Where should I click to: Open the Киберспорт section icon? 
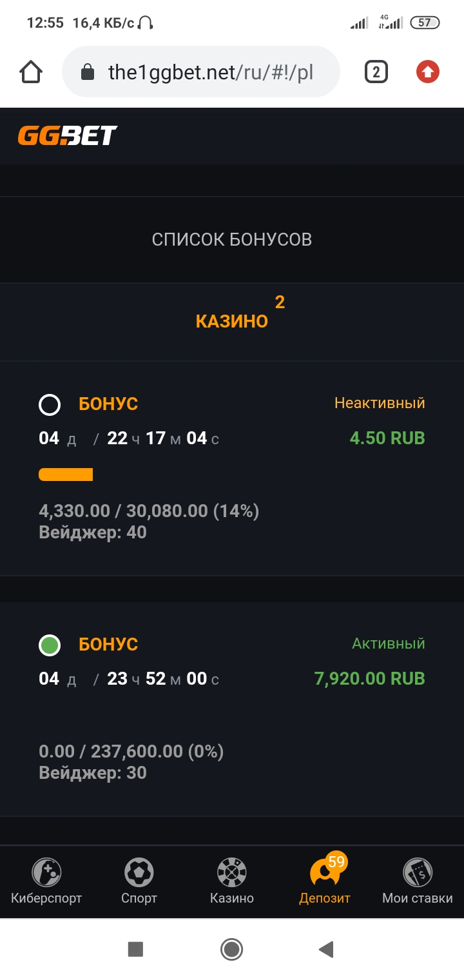point(46,873)
